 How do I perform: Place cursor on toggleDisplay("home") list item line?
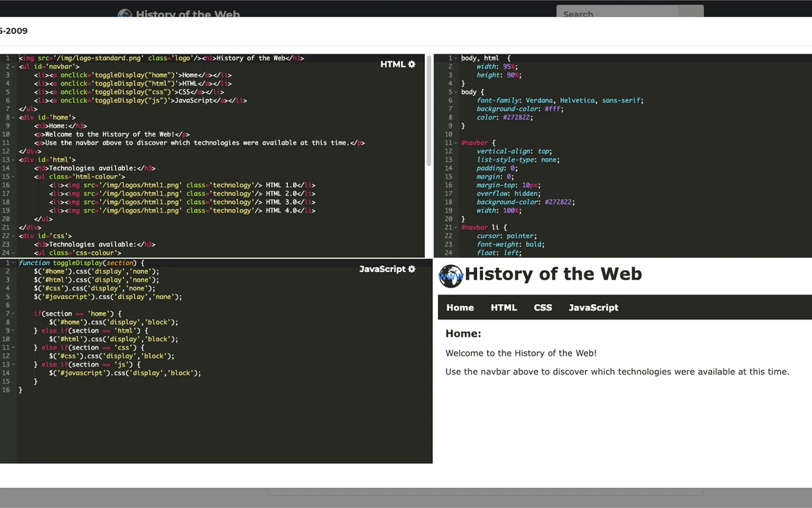click(x=133, y=75)
